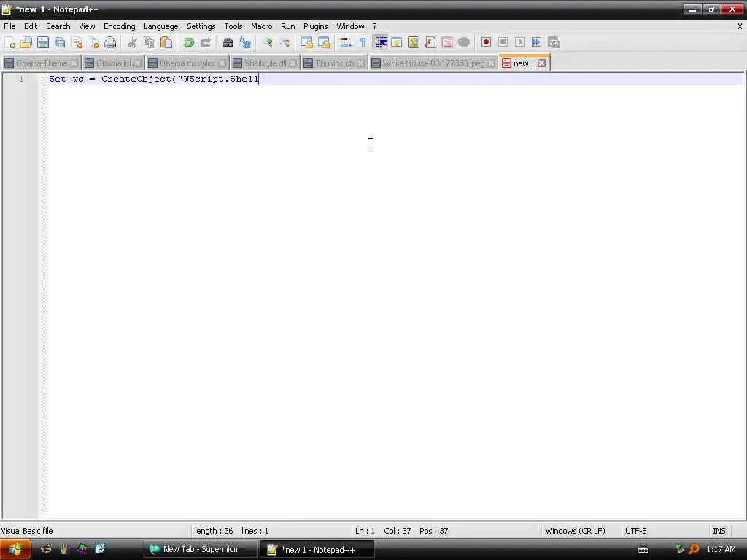Image resolution: width=747 pixels, height=560 pixels.
Task: Click the Stop recording macro icon
Action: (x=503, y=42)
